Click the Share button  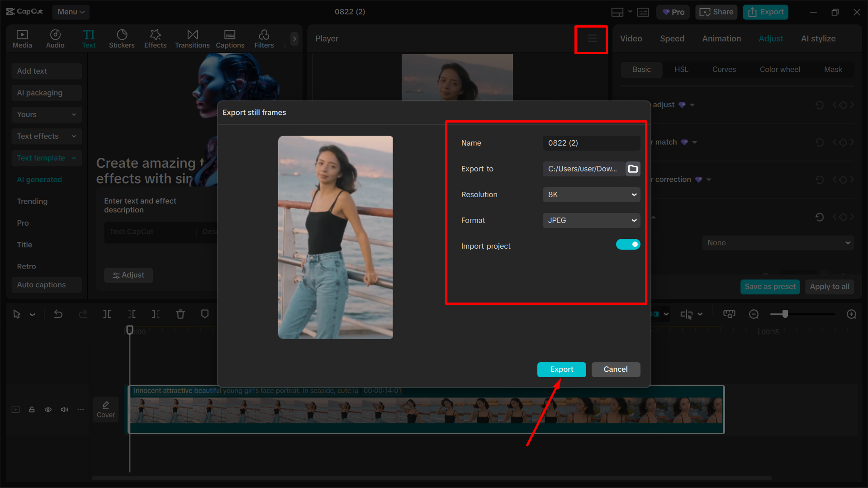click(716, 12)
